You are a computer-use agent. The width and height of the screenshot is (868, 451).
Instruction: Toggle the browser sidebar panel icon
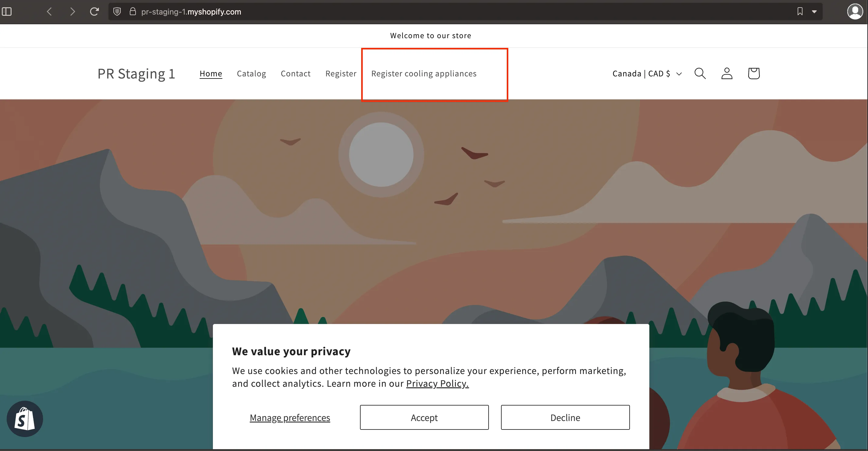pos(7,12)
